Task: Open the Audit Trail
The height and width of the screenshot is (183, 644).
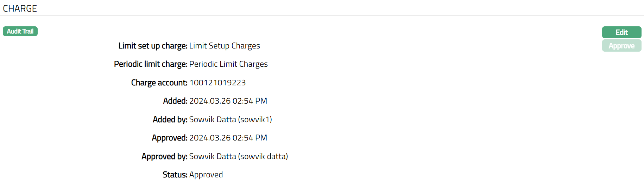Action: 20,31
